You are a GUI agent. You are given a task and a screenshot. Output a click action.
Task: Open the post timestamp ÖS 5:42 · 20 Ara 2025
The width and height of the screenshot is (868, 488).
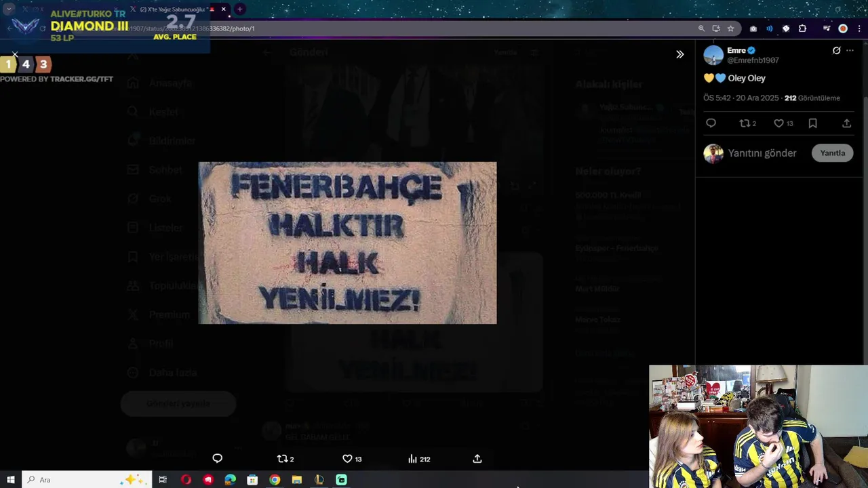[x=741, y=98]
